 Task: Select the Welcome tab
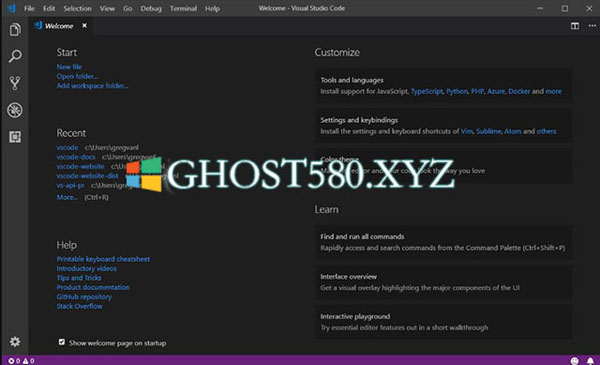(x=59, y=26)
